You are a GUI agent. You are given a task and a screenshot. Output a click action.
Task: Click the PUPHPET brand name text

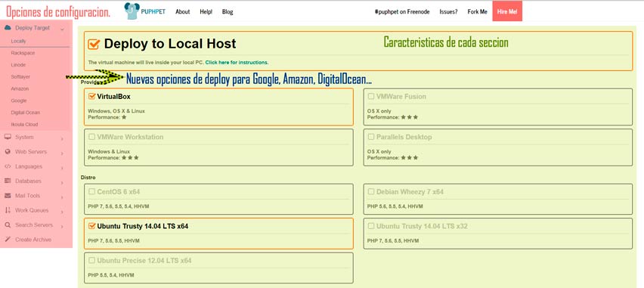pyautogui.click(x=153, y=11)
